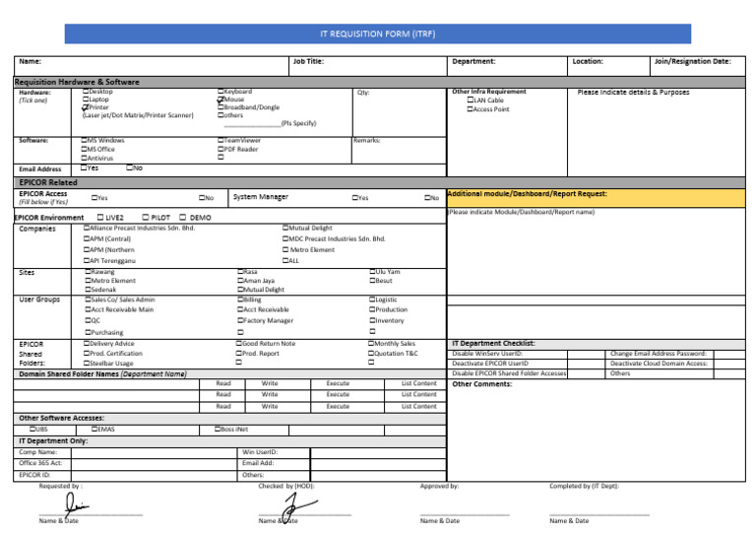Click the Qty field

(x=400, y=112)
